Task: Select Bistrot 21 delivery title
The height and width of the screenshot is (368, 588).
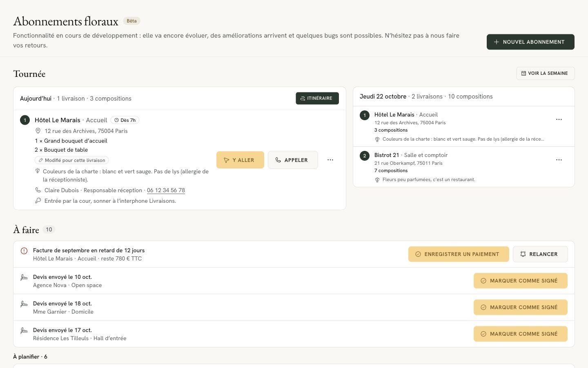Action: coord(387,155)
